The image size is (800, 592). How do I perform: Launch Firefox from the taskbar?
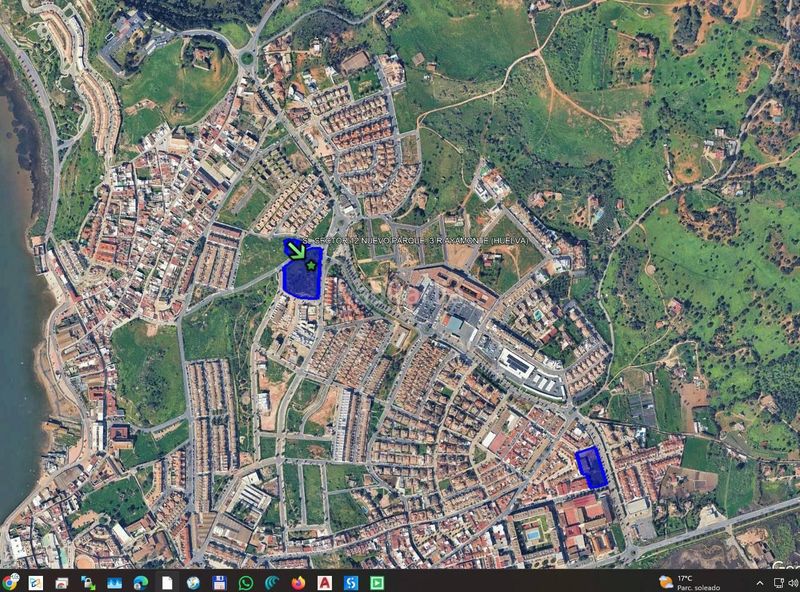[298, 582]
